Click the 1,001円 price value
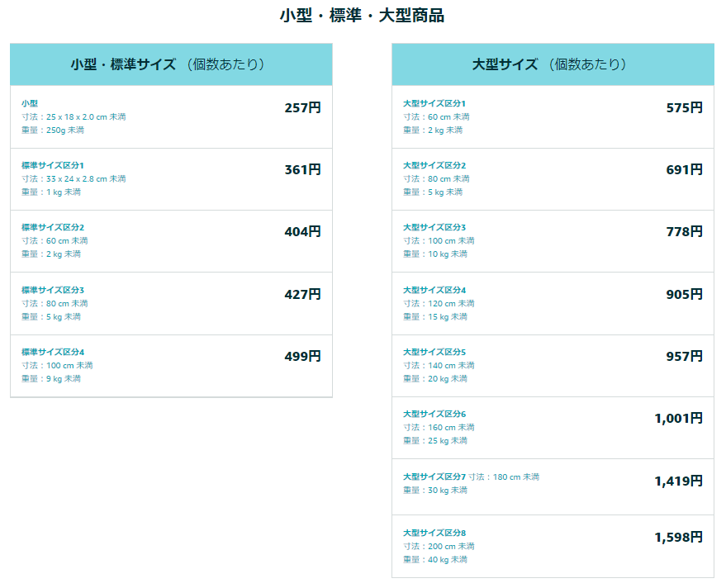This screenshot has height=588, width=726. pos(678,419)
